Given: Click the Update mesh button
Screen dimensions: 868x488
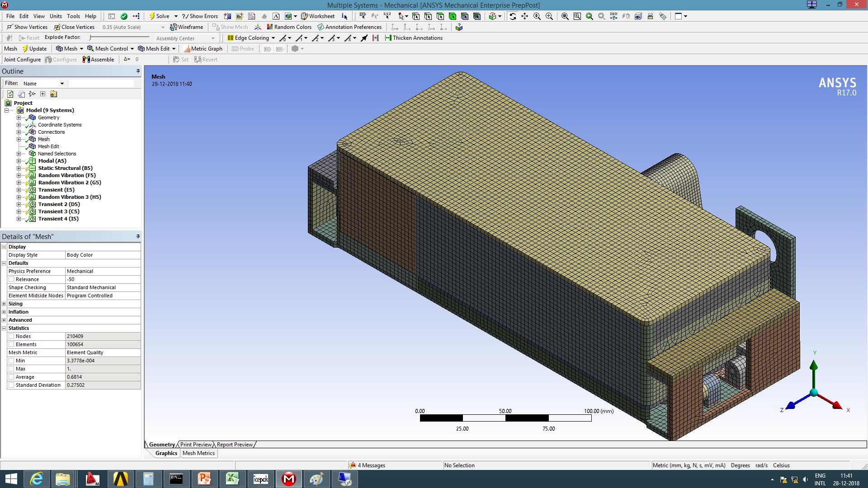Looking at the screenshot, I should (x=34, y=49).
